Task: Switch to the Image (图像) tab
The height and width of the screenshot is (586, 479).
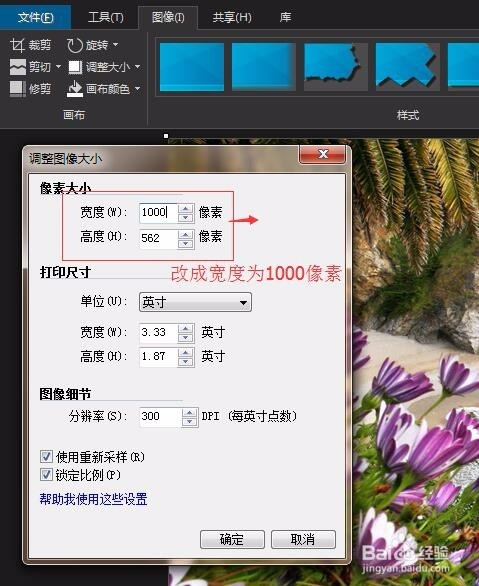Action: click(x=168, y=17)
